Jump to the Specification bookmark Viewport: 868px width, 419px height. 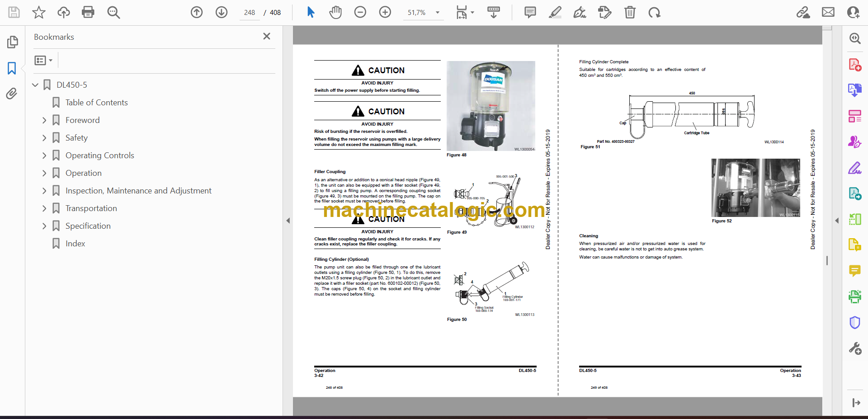(88, 226)
